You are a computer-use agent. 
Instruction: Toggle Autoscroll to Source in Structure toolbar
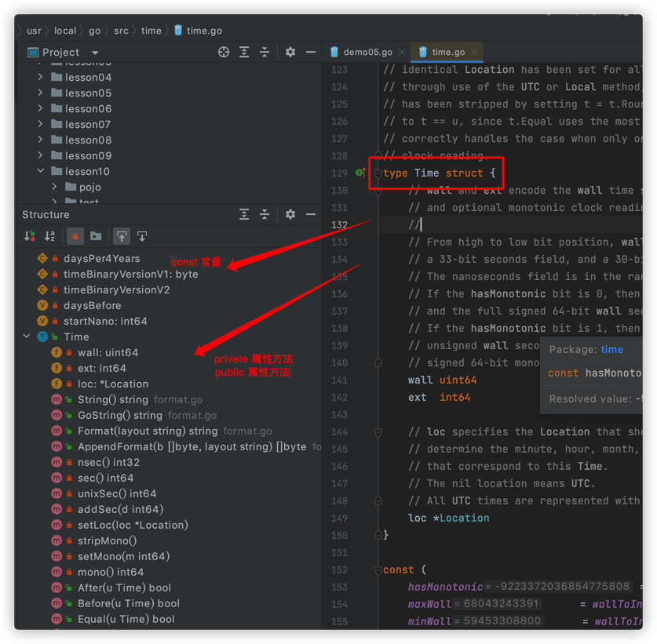(122, 237)
